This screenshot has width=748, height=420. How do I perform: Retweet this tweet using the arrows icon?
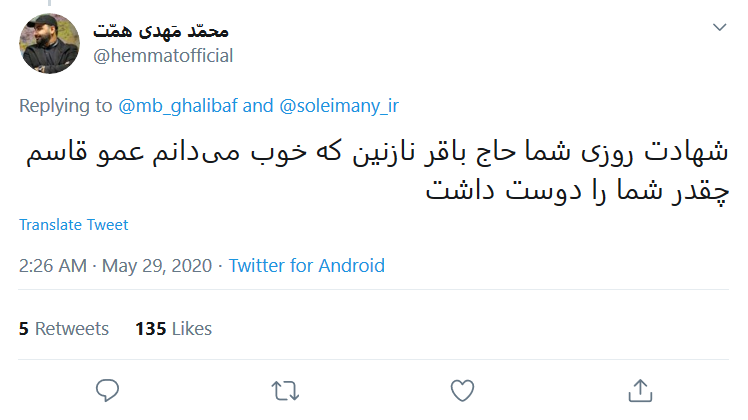pyautogui.click(x=285, y=389)
